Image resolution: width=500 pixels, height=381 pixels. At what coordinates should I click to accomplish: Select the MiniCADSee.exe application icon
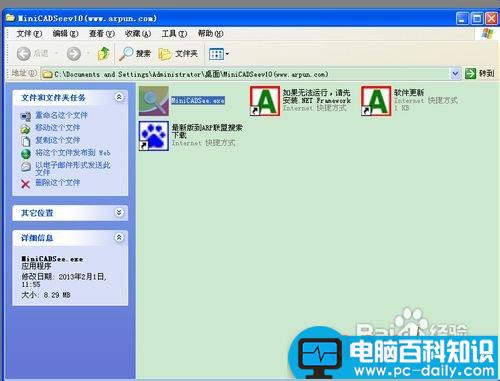154,101
